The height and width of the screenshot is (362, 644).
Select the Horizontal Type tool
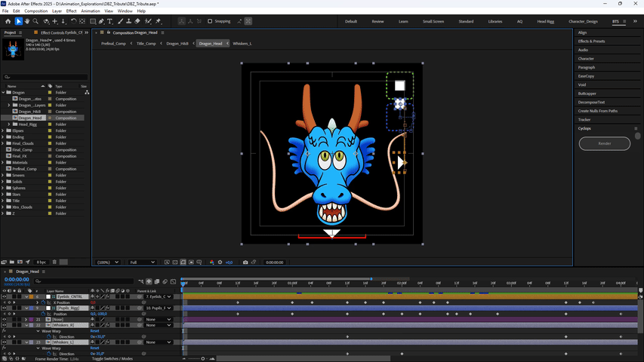point(110,21)
